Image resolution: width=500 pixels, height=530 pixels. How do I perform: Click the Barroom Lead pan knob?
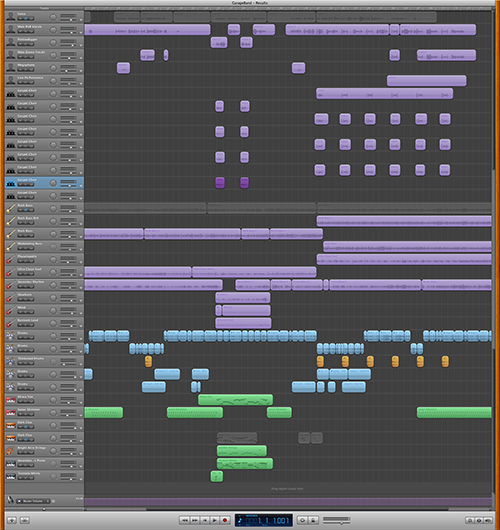[53, 323]
